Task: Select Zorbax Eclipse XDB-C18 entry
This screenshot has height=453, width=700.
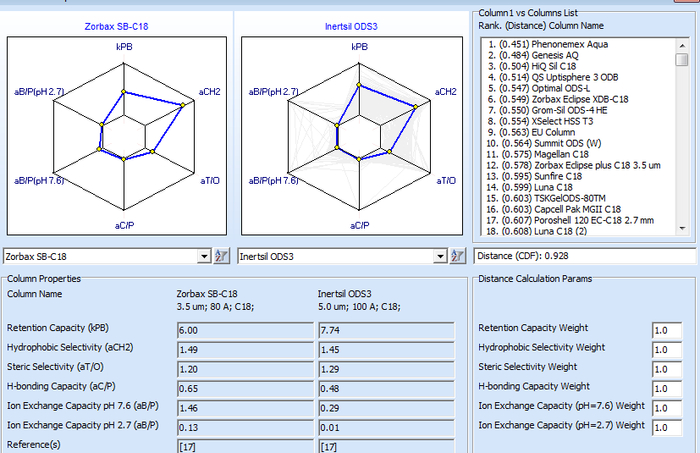Action: pos(558,99)
